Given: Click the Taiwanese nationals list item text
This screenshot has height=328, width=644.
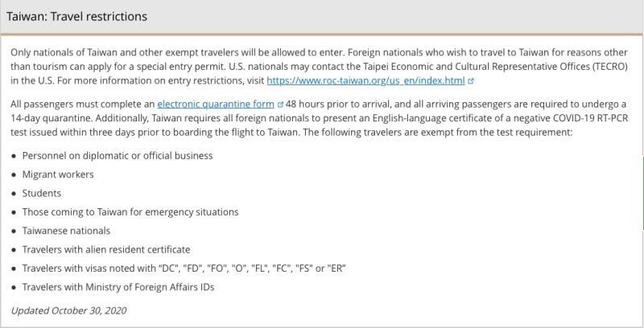Looking at the screenshot, I should pos(66,231).
